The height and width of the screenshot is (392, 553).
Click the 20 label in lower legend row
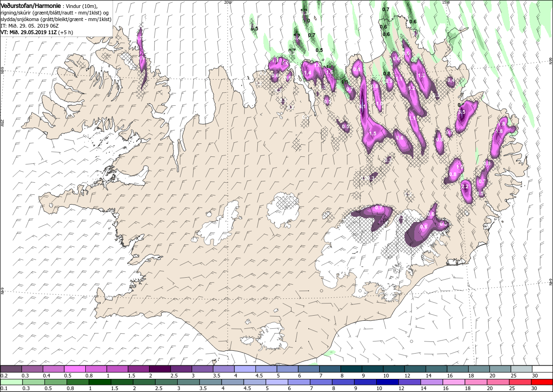click(x=490, y=389)
